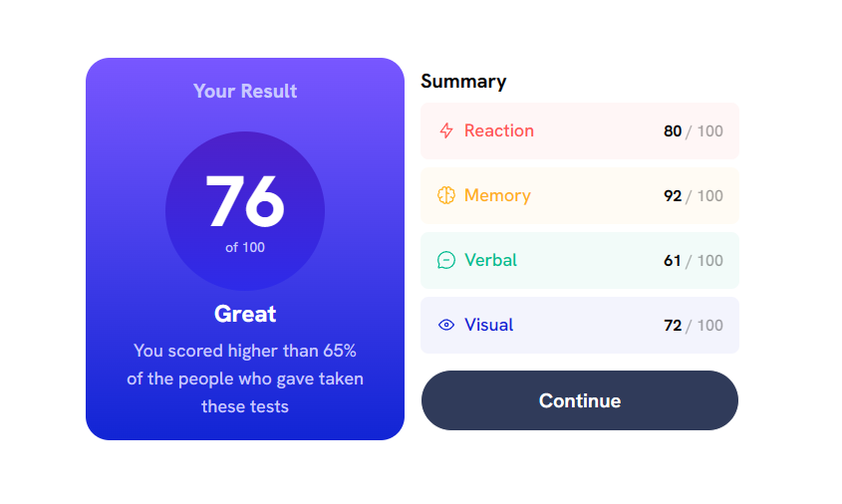
Task: Click the 'You scored higher than 65%' text
Action: (x=245, y=351)
